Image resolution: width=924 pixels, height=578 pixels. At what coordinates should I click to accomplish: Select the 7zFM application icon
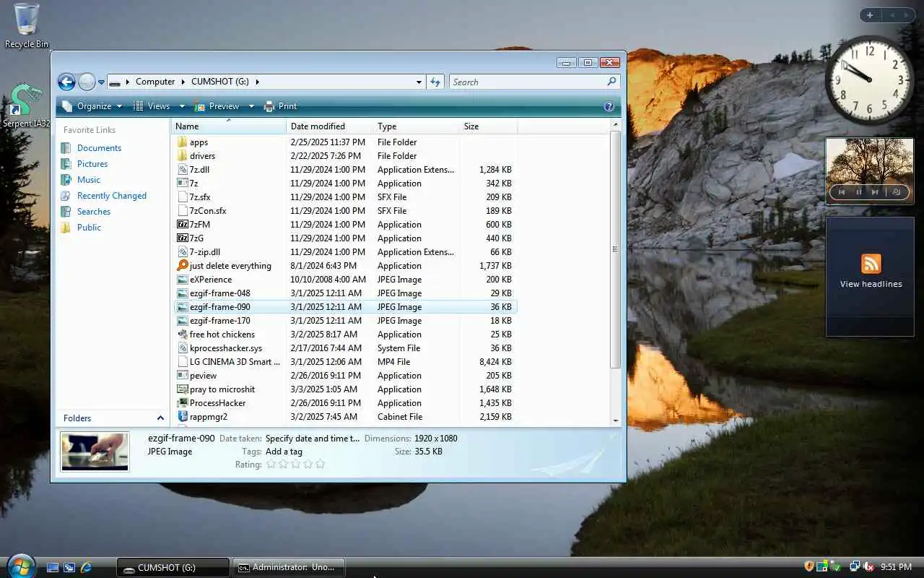tap(183, 225)
